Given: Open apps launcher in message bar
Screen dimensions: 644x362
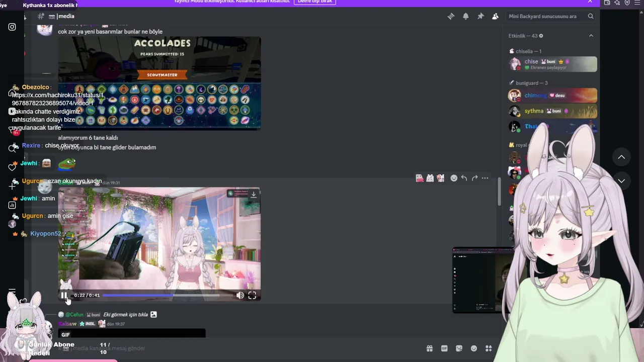Looking at the screenshot, I should [x=489, y=348].
